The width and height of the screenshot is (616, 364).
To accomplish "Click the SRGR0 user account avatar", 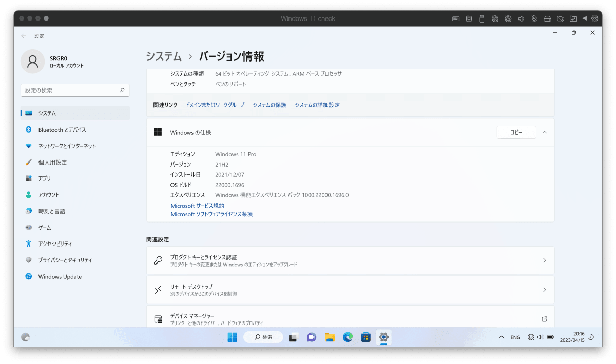I will [32, 62].
